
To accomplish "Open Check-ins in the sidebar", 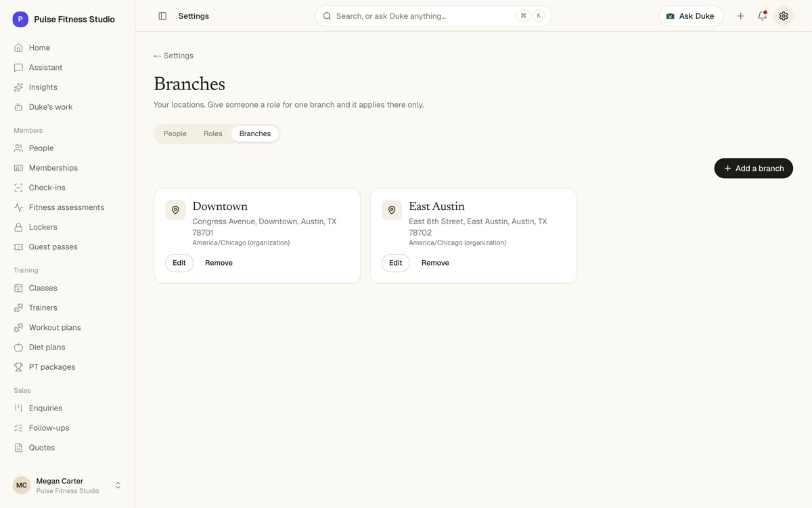I will tap(68, 188).
